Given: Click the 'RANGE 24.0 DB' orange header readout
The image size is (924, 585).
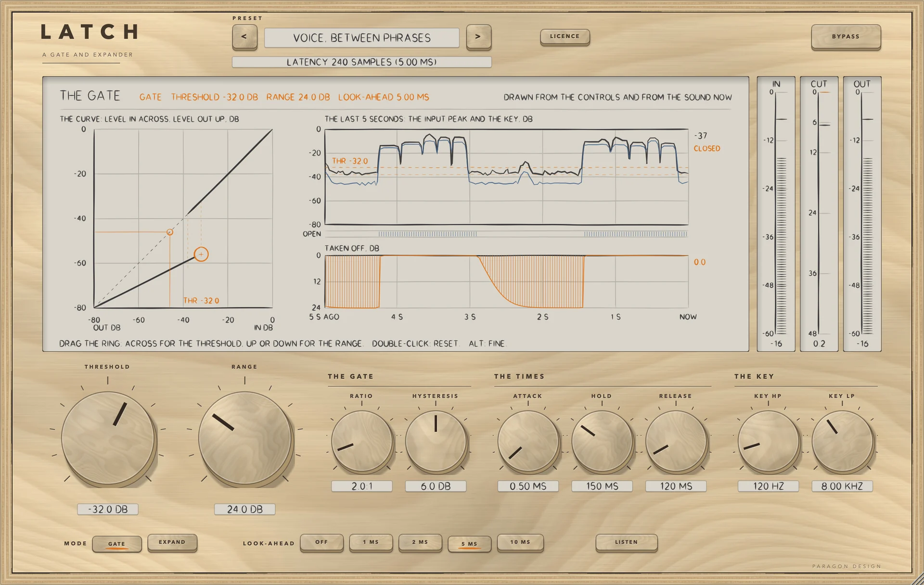Looking at the screenshot, I should click(x=298, y=97).
